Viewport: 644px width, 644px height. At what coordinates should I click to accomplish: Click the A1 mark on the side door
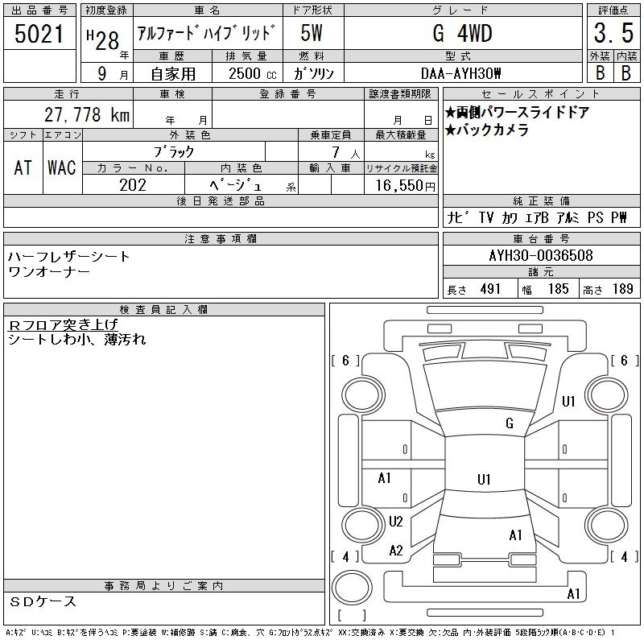384,478
